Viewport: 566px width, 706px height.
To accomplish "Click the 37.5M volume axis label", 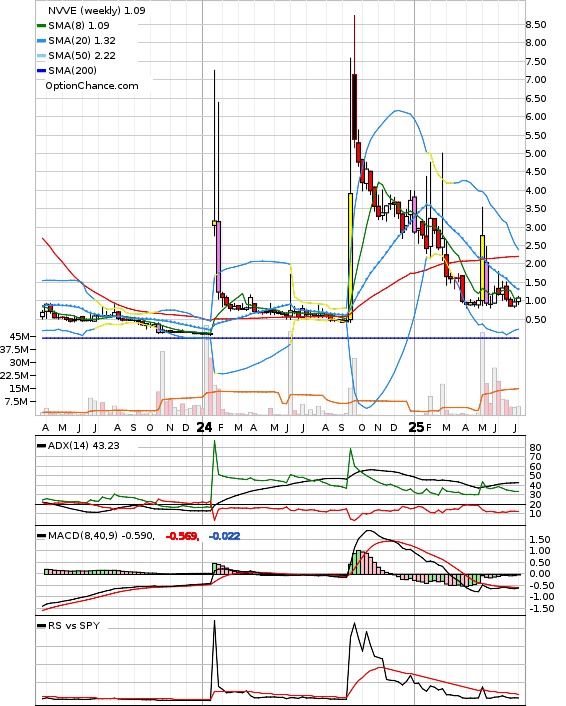I will pos(15,349).
